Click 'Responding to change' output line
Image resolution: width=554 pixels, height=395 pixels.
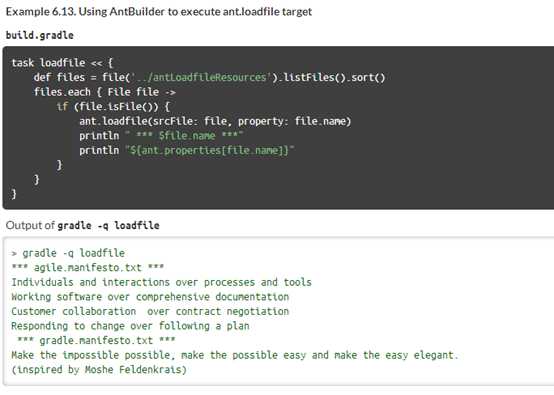(x=130, y=326)
